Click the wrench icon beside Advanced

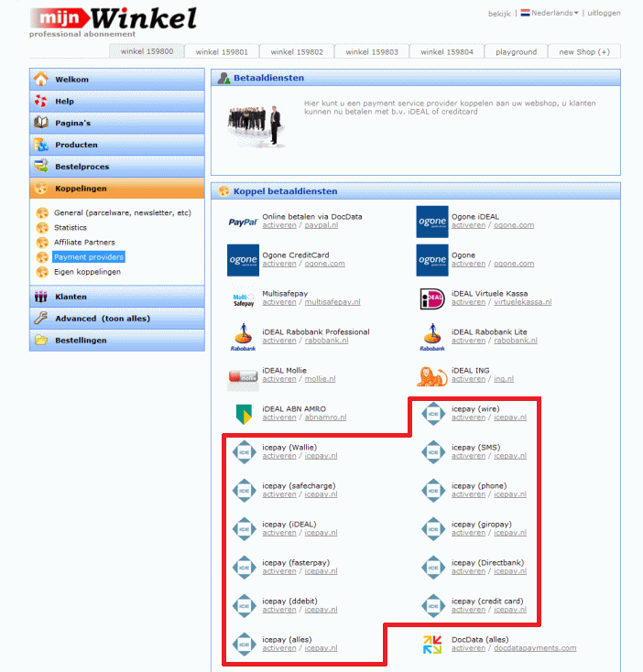pos(41,318)
